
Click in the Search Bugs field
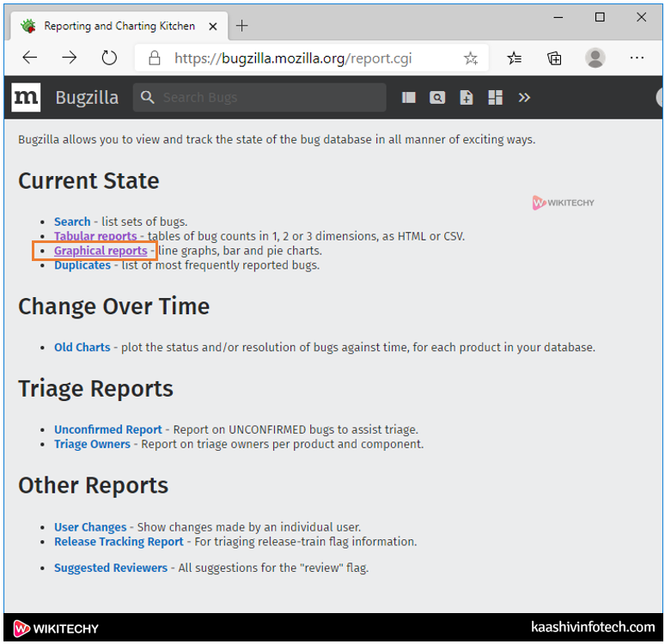point(266,98)
